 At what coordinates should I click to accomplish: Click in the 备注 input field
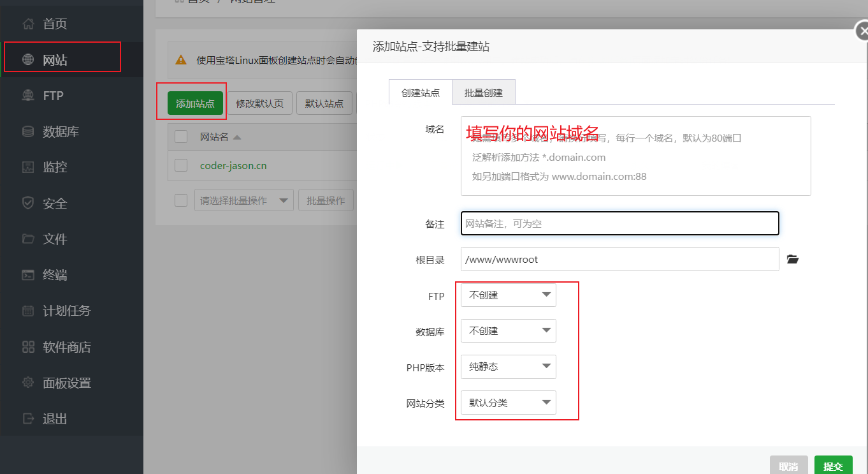pos(620,223)
